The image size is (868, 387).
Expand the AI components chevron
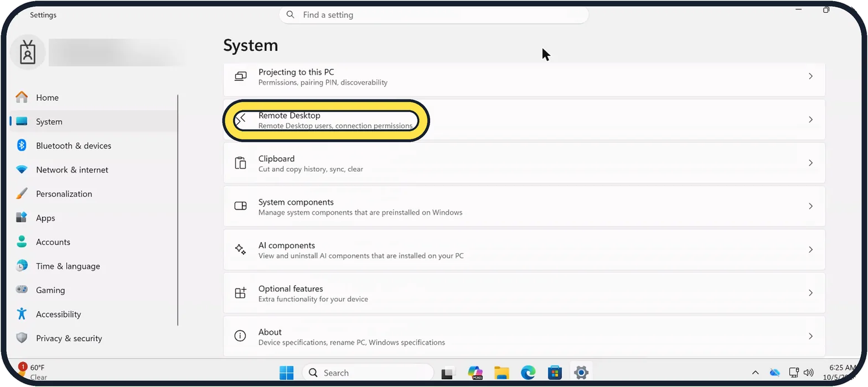coord(810,249)
